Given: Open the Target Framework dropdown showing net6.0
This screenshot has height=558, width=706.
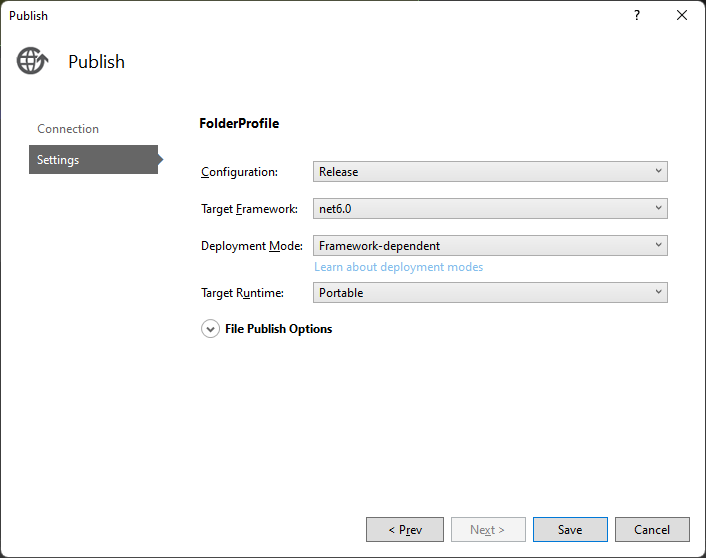Looking at the screenshot, I should click(490, 209).
